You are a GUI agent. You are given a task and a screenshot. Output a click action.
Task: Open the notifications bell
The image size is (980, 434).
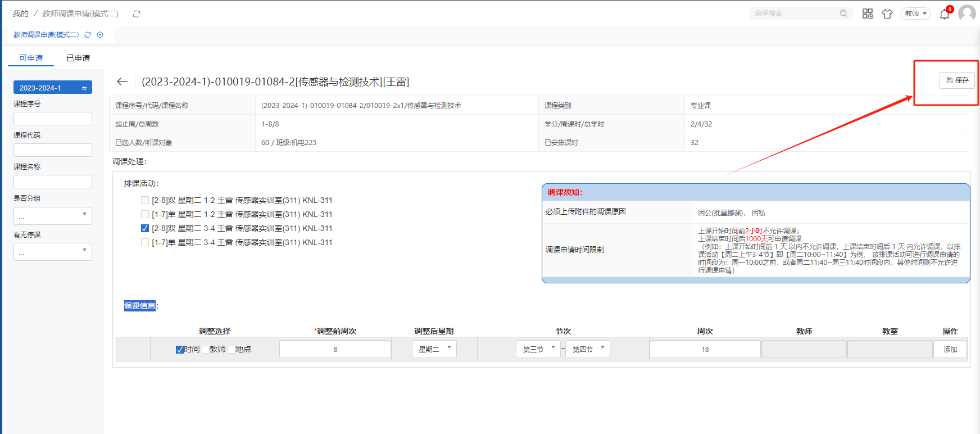[x=945, y=14]
